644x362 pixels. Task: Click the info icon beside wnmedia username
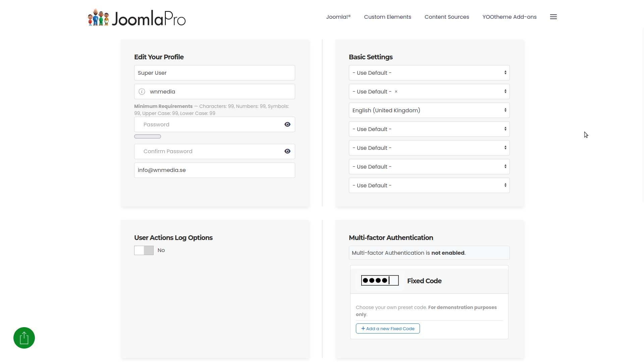point(142,92)
